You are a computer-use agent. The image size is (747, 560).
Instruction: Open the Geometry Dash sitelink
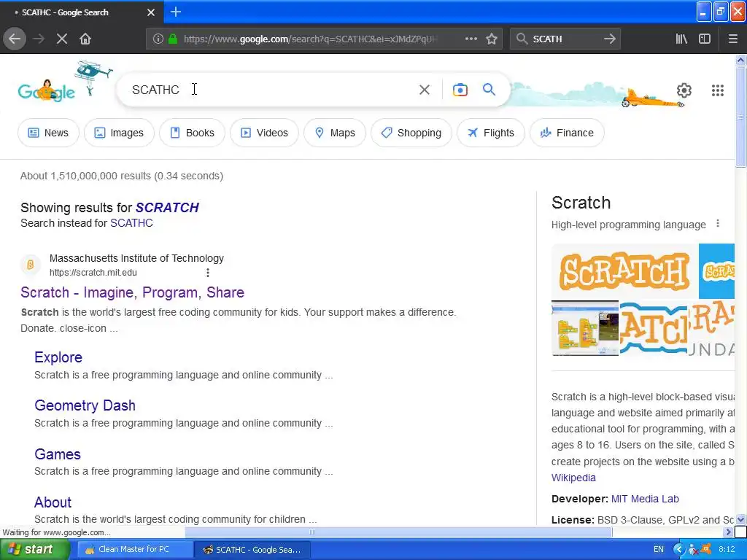tap(85, 405)
